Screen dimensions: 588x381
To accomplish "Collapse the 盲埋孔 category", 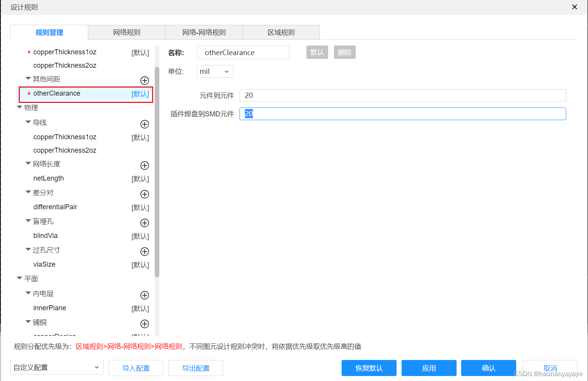I will click(28, 221).
